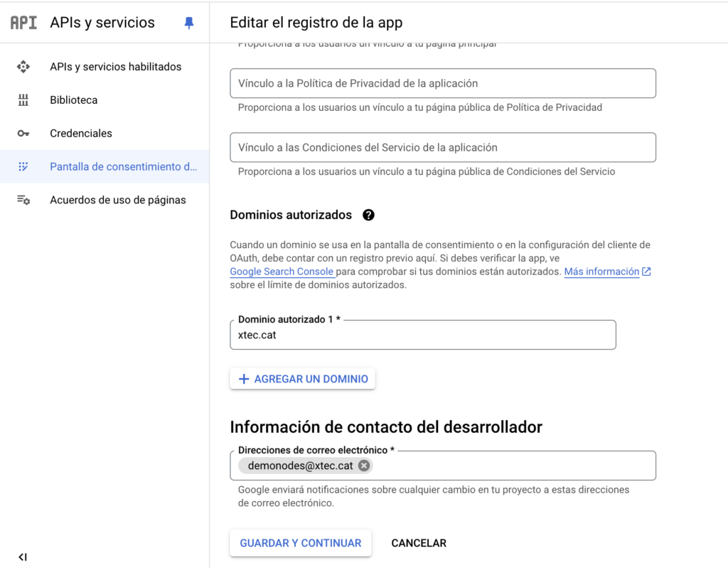This screenshot has width=728, height=568.
Task: Open the Google Search Console link
Action: [x=282, y=272]
